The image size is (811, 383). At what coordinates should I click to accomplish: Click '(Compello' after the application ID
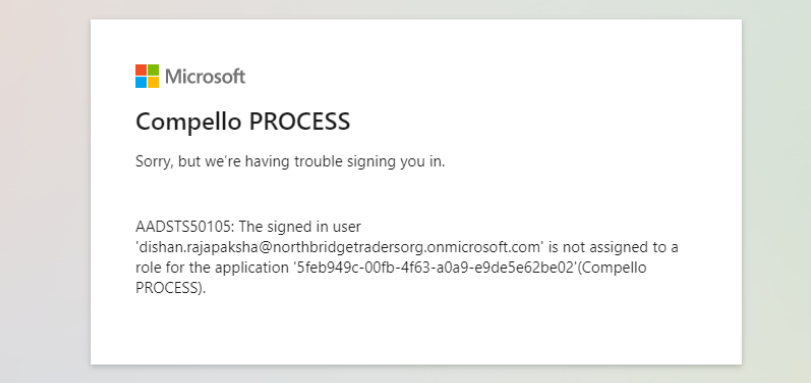tap(612, 269)
